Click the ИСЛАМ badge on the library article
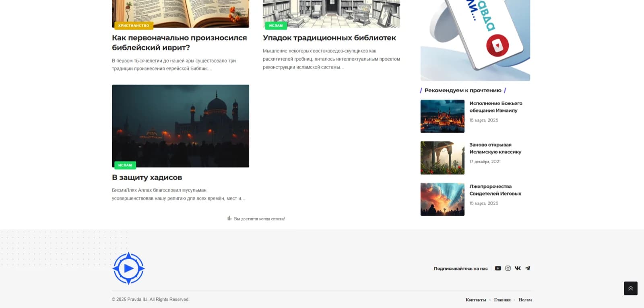644x308 pixels. pyautogui.click(x=276, y=25)
